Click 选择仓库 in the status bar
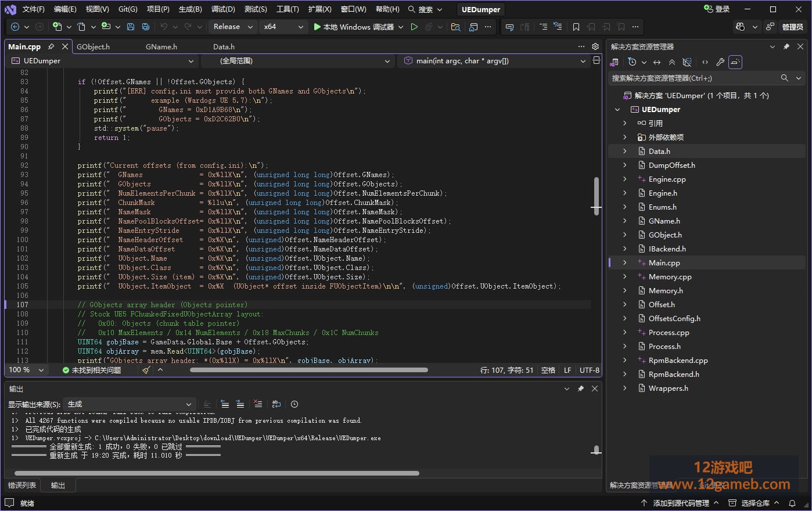812x511 pixels. pos(754,503)
